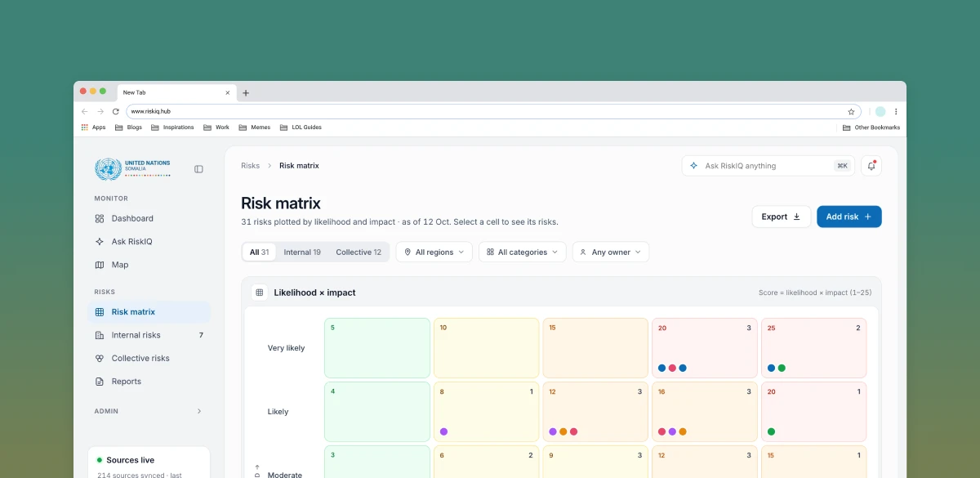Screen dimensions: 980x478
Task: Collapse the sidebar panel icon
Action: pyautogui.click(x=198, y=169)
